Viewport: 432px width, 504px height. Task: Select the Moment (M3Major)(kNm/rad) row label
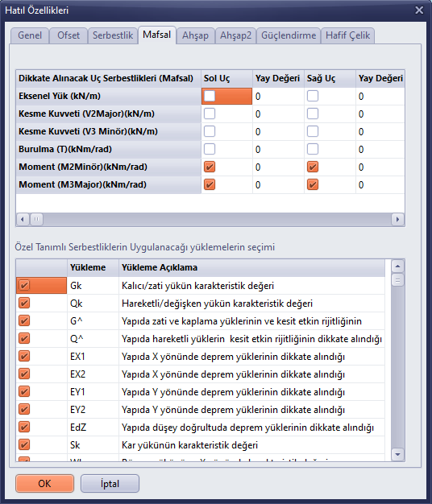point(108,184)
